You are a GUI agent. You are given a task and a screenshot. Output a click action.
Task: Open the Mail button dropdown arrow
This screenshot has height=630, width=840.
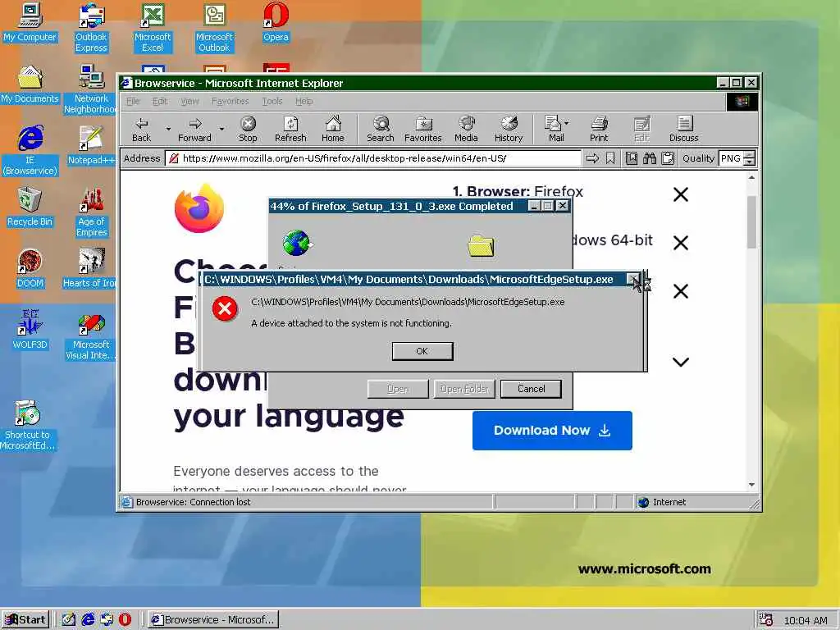click(567, 123)
